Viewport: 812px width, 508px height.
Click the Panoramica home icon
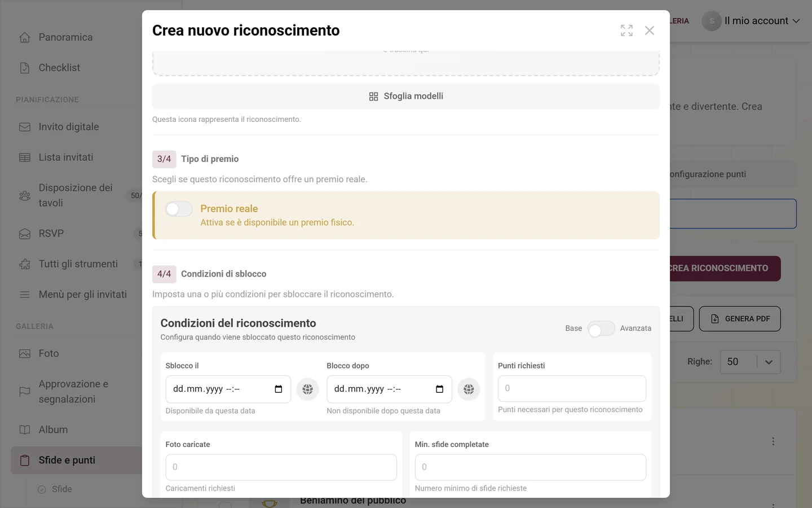25,37
